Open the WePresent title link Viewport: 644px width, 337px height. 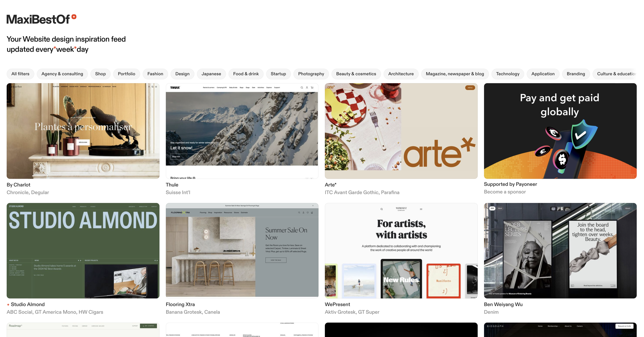pyautogui.click(x=337, y=304)
